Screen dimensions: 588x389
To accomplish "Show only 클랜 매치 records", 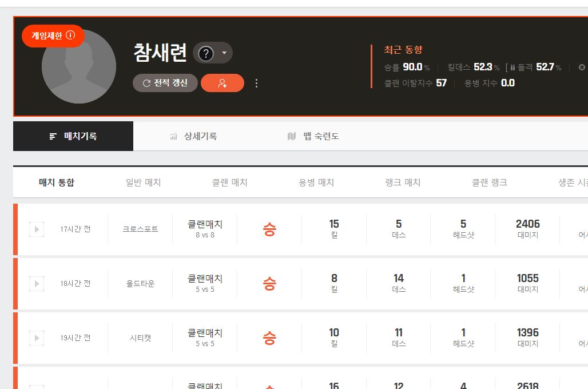I will [230, 182].
